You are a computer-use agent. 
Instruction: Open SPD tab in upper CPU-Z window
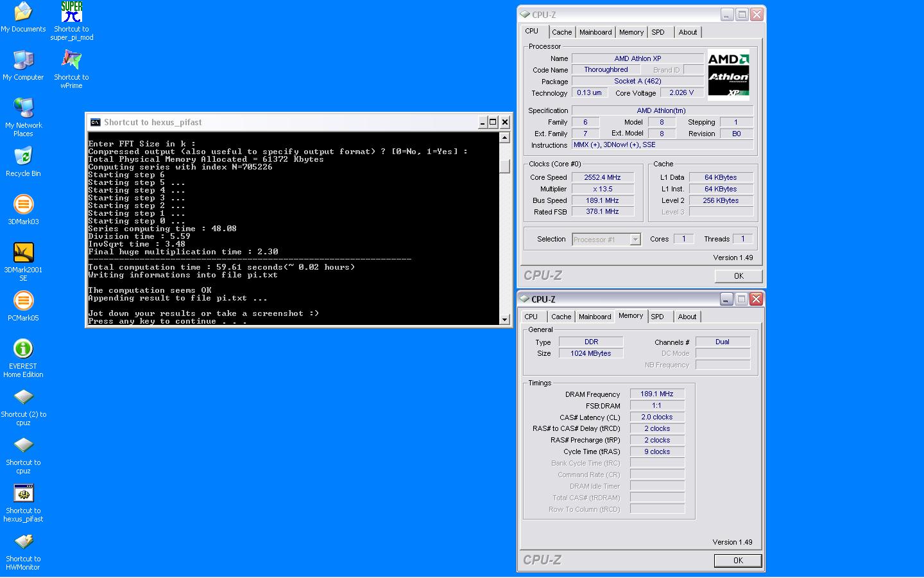coord(658,32)
